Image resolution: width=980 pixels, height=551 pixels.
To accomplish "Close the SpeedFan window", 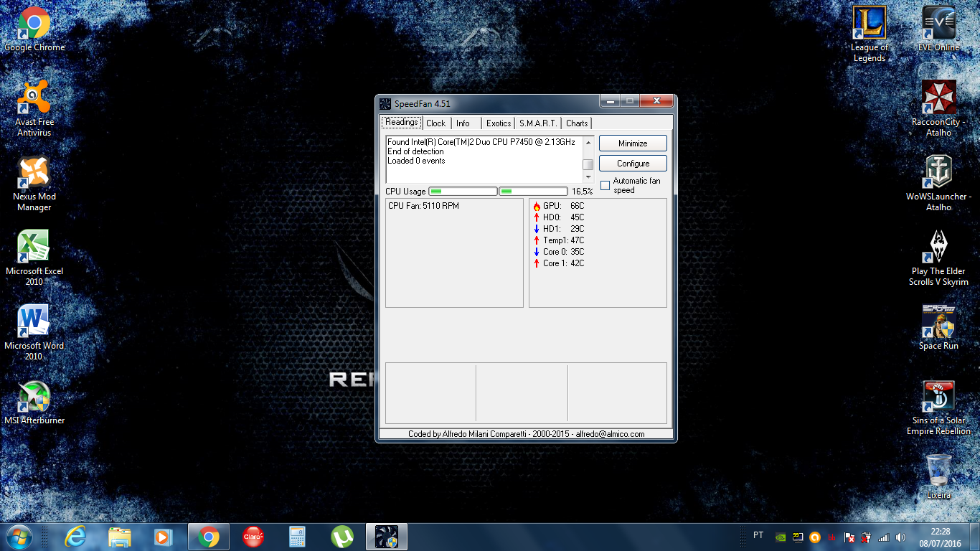I will (656, 102).
